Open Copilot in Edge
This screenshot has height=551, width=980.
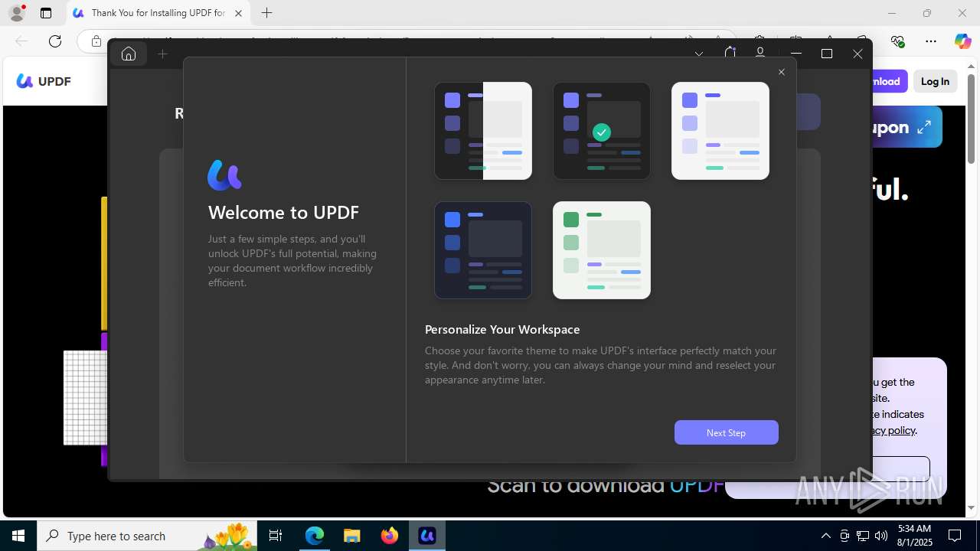(962, 41)
